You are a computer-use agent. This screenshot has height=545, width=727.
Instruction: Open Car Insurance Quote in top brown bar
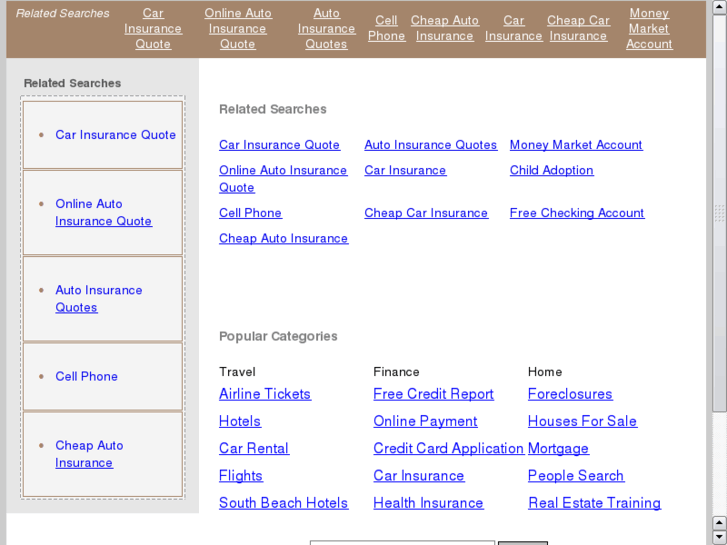[x=153, y=29]
